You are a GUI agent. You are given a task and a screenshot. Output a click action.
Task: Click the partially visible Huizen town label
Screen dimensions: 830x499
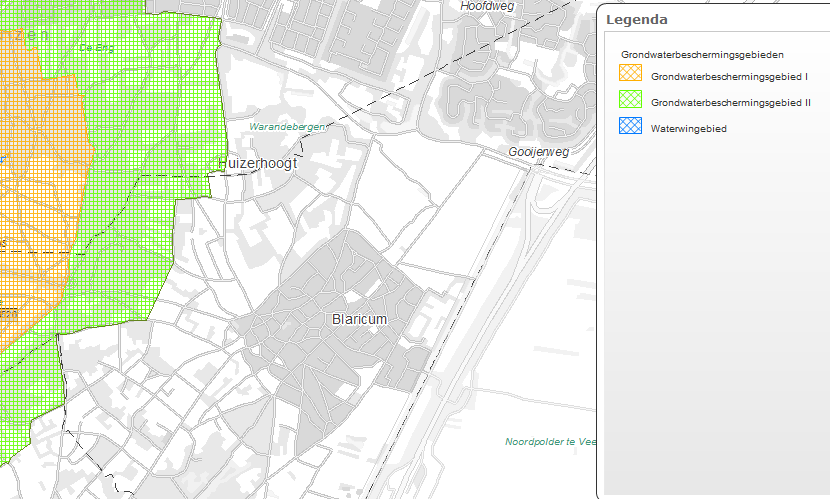[25, 34]
